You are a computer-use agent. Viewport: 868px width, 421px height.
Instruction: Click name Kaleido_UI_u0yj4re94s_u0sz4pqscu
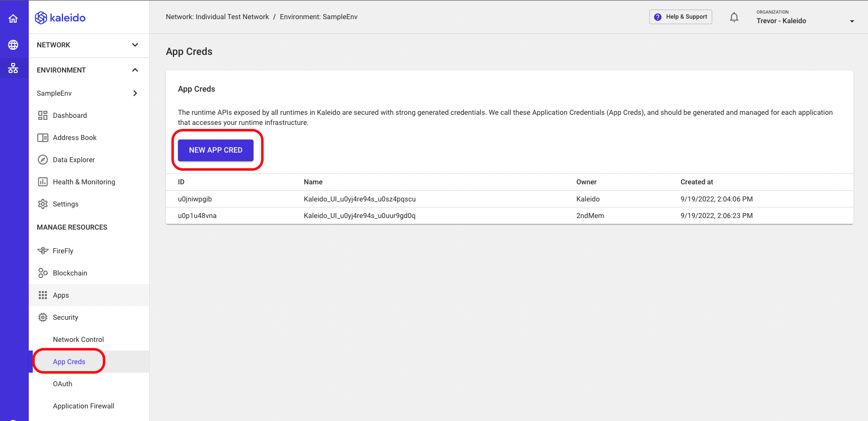(360, 199)
